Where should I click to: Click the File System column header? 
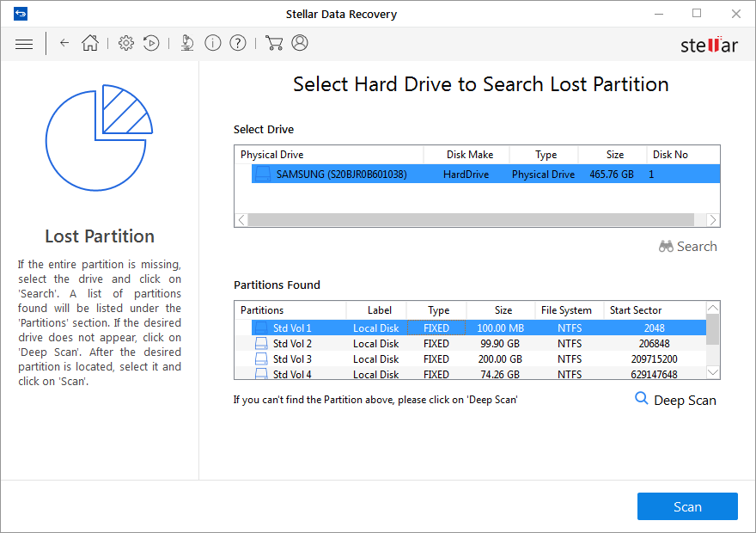[x=566, y=310]
